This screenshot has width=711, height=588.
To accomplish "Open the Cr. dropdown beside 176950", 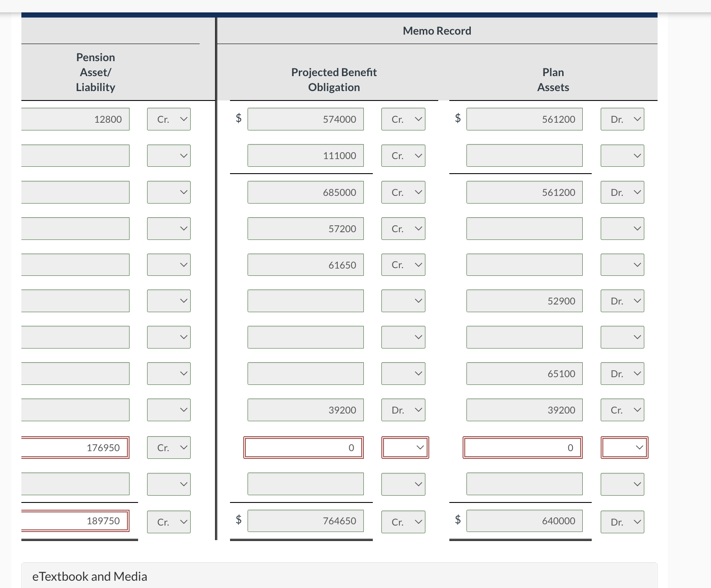I will 169,448.
